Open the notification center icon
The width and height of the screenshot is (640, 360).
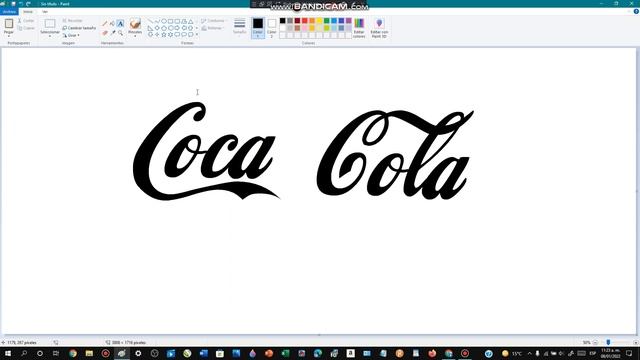tap(629, 353)
